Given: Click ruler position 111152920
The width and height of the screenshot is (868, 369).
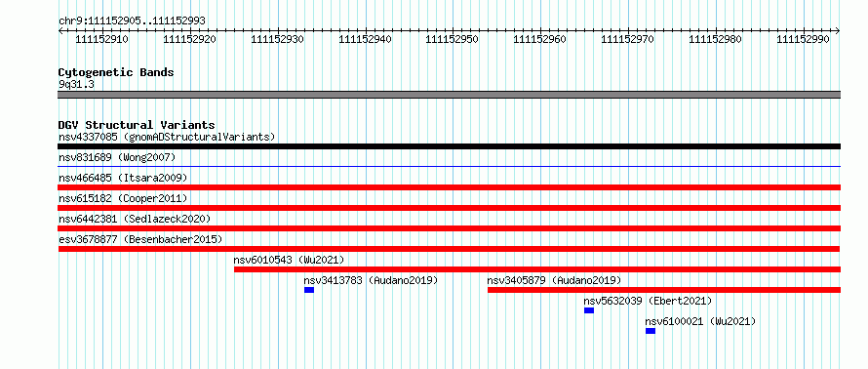Looking at the screenshot, I should click(x=190, y=39).
